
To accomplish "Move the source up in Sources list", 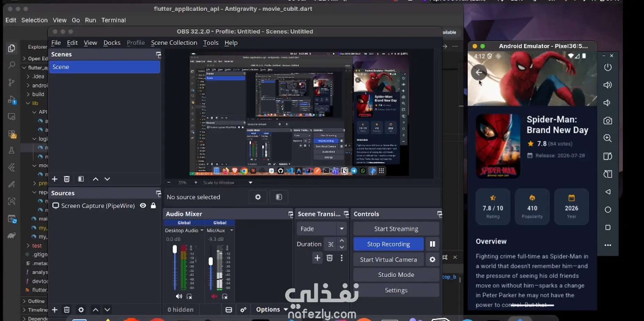I will point(96,310).
